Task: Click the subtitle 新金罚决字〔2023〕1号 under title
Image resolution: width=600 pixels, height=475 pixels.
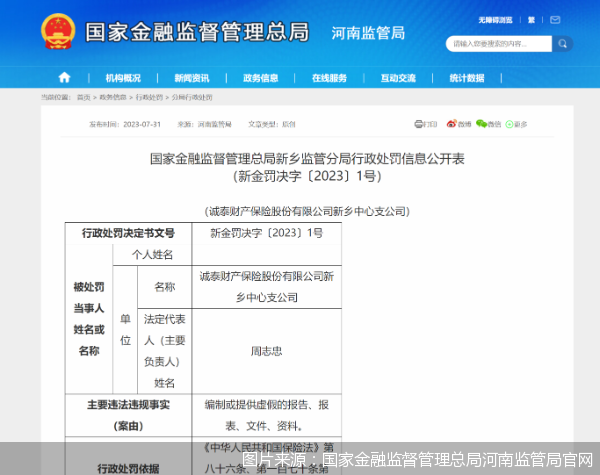Action: point(307,176)
